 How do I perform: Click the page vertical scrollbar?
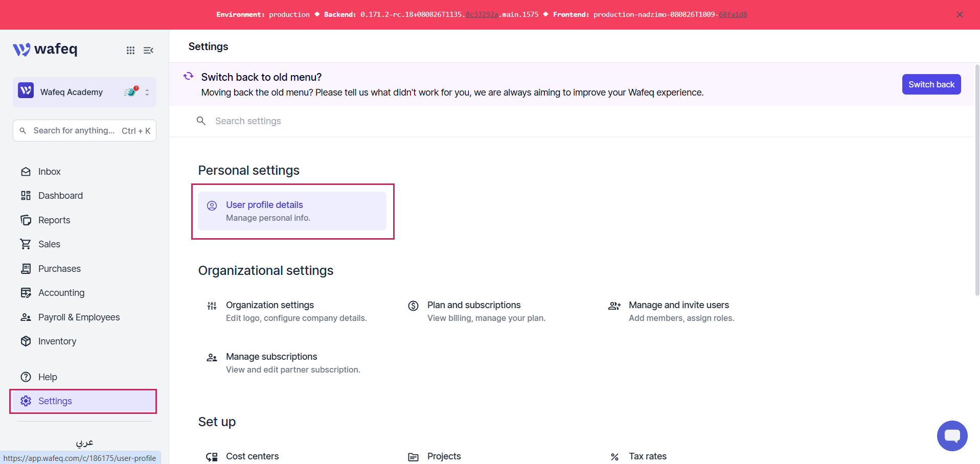[977, 179]
